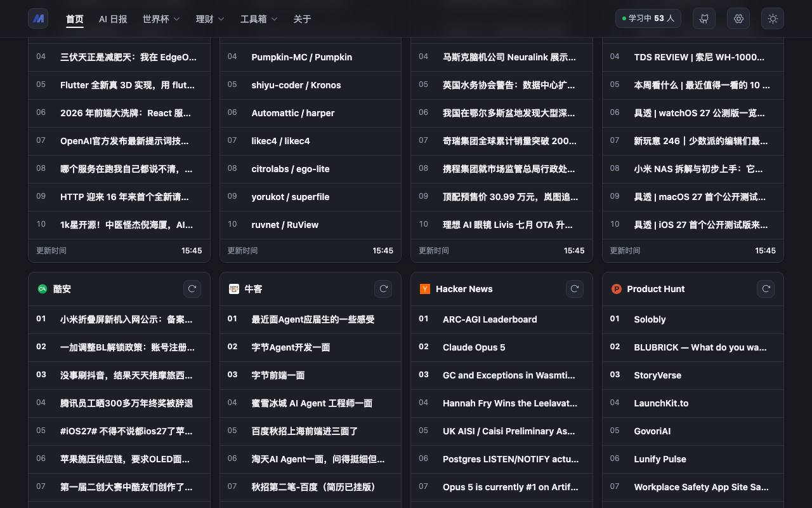Open the likec4 / likec4 repository
This screenshot has width=812, height=508.
[310, 141]
